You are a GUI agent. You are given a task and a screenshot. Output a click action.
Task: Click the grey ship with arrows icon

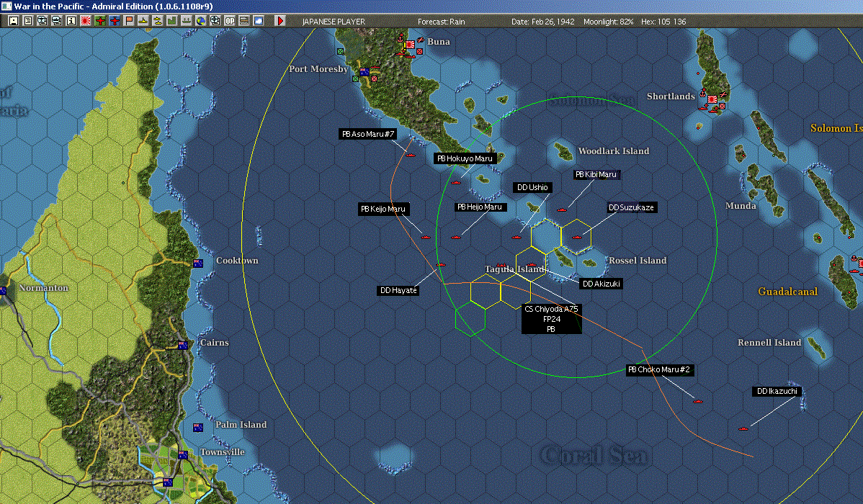[187, 21]
